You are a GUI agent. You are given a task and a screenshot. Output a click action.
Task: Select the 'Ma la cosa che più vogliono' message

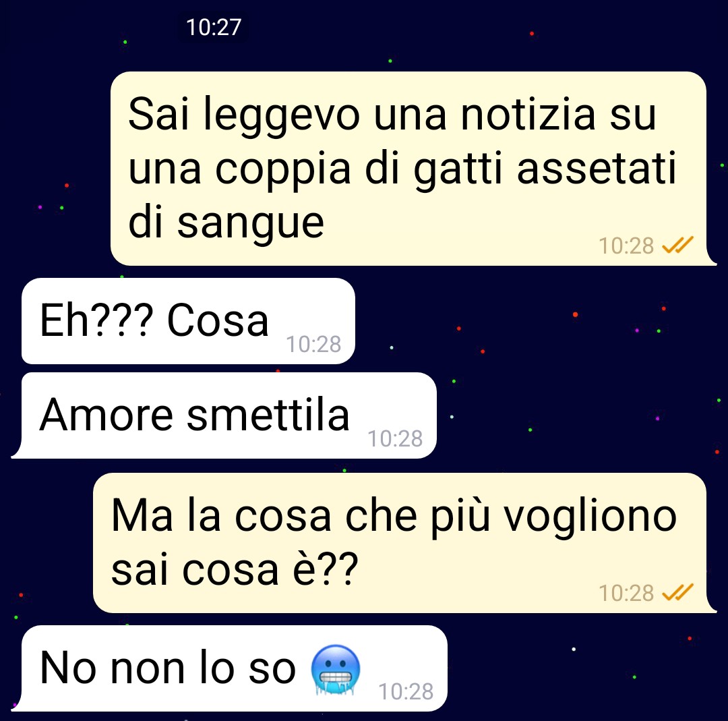point(405,543)
